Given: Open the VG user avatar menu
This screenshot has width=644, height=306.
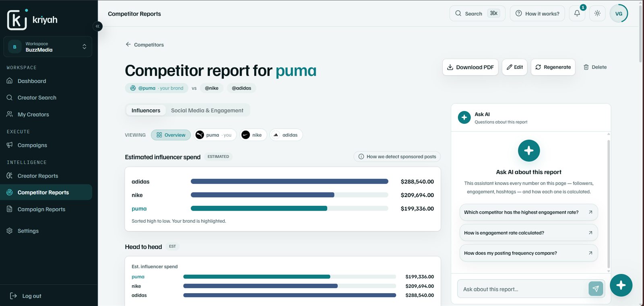Looking at the screenshot, I should tap(619, 13).
